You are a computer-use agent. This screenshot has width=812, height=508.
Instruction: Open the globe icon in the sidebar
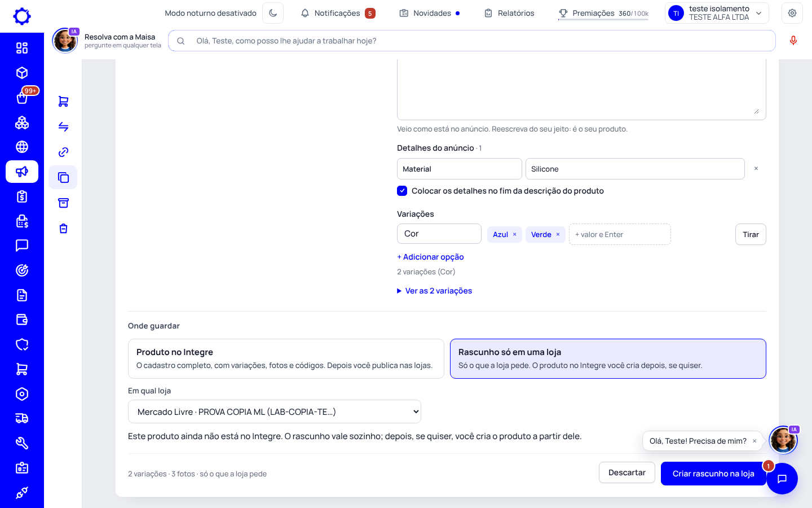point(22,147)
